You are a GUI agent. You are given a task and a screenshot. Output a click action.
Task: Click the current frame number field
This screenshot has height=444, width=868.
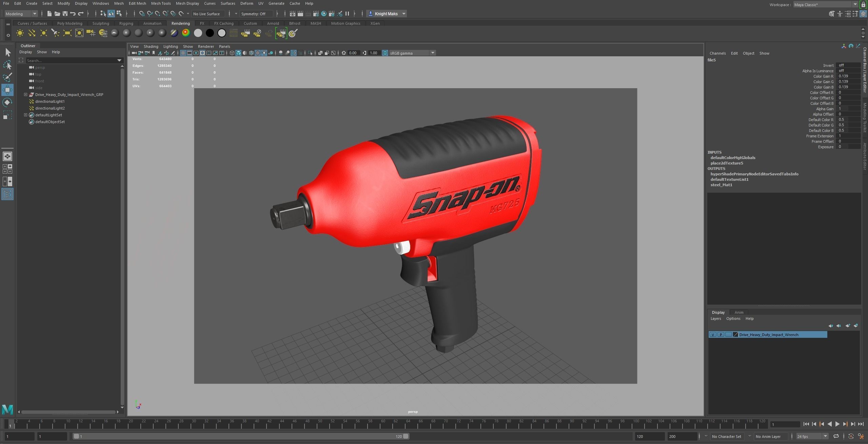785,424
